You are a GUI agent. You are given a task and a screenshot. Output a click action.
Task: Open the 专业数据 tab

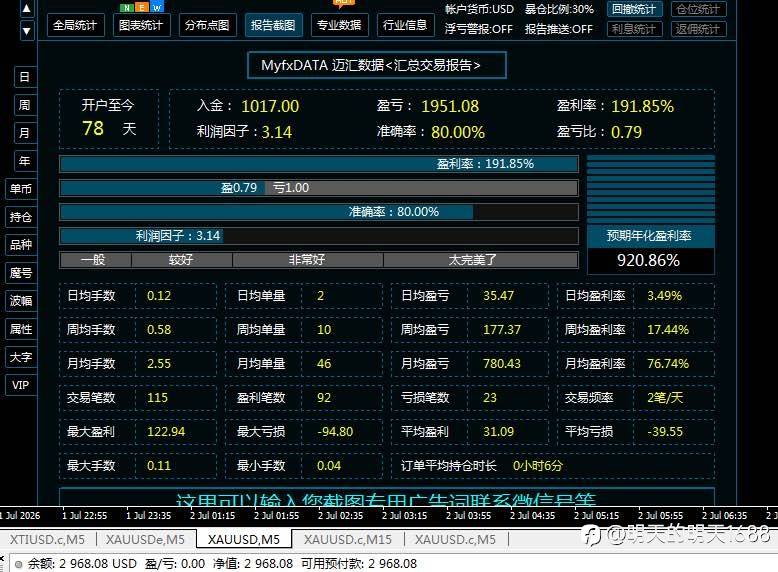coord(339,25)
